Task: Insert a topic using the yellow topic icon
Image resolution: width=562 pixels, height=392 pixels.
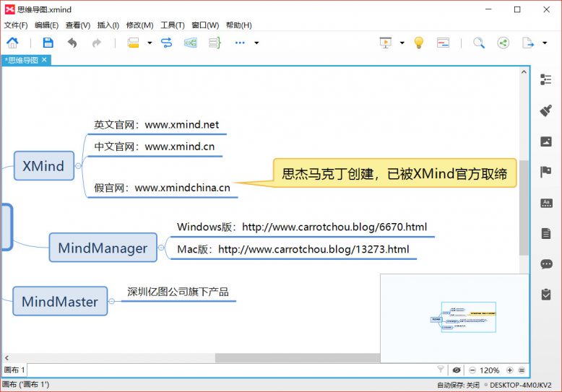Action: pos(133,43)
